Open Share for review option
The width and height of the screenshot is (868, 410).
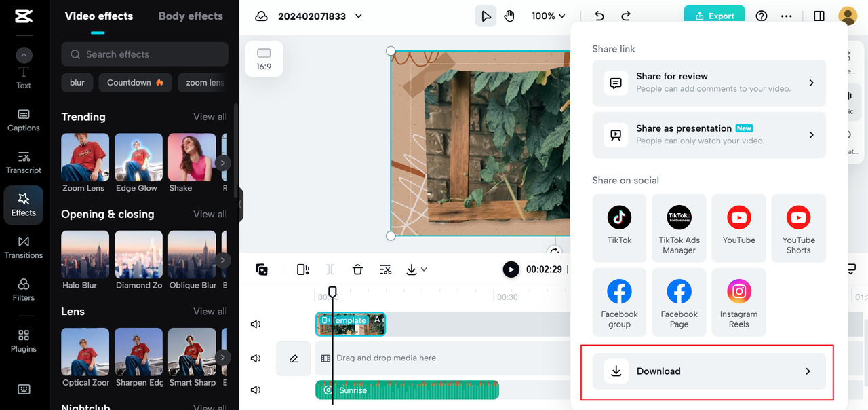[x=709, y=83]
